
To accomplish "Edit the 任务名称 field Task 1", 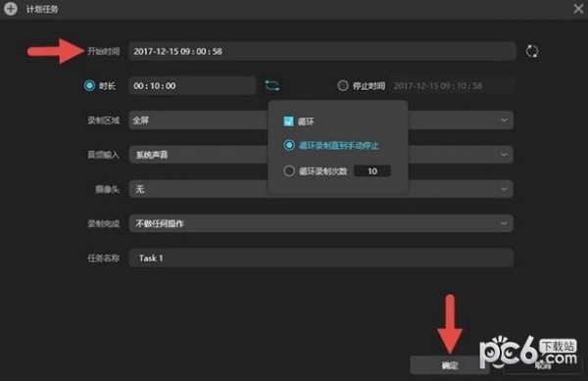I will click(x=321, y=259).
